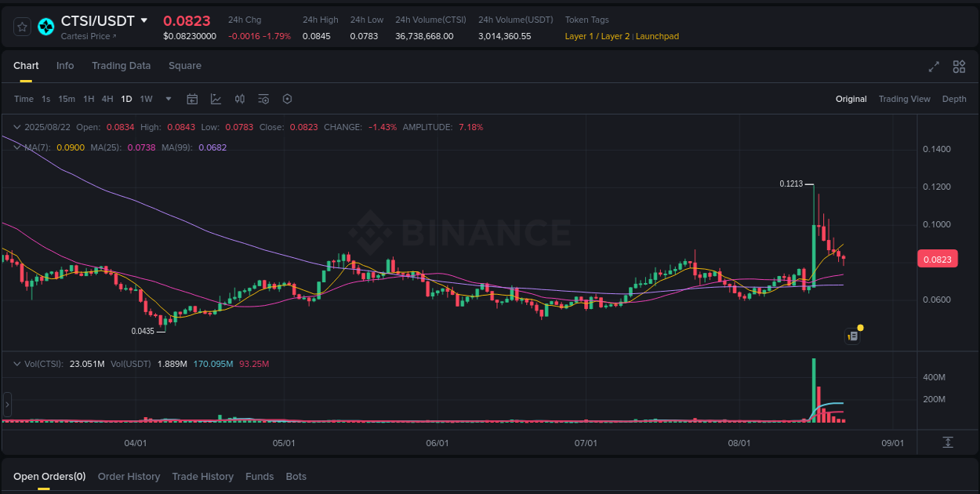Switch chart to Trading View mode
This screenshot has width=980, height=494.
pos(904,99)
